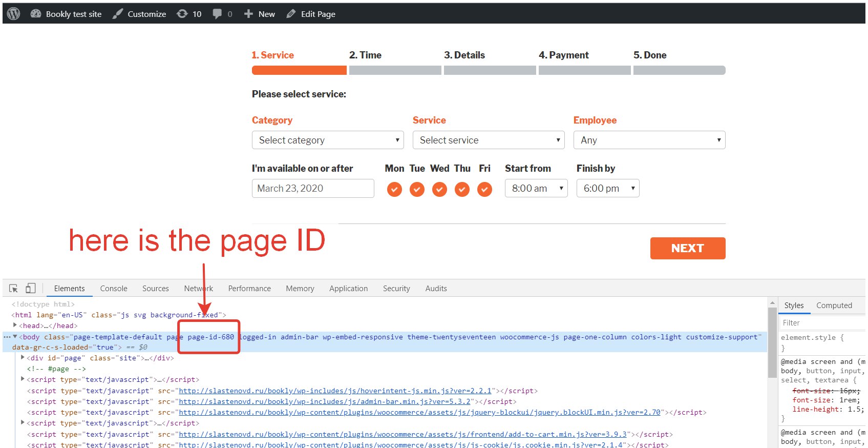Switch to the Memory tab
Image resolution: width=868 pixels, height=448 pixels.
300,289
